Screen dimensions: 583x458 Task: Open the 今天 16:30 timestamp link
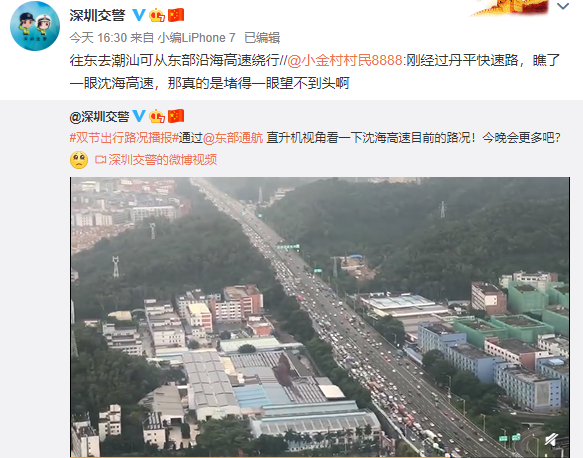click(98, 38)
